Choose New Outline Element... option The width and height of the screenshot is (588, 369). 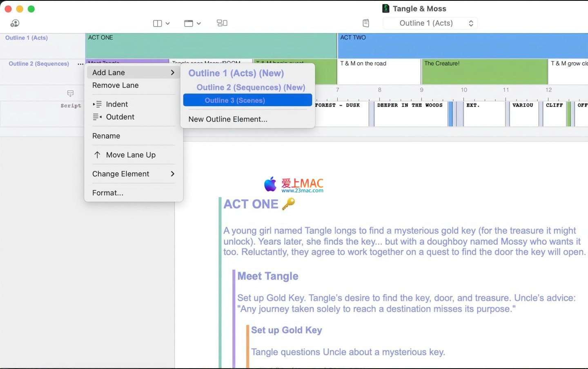(228, 119)
